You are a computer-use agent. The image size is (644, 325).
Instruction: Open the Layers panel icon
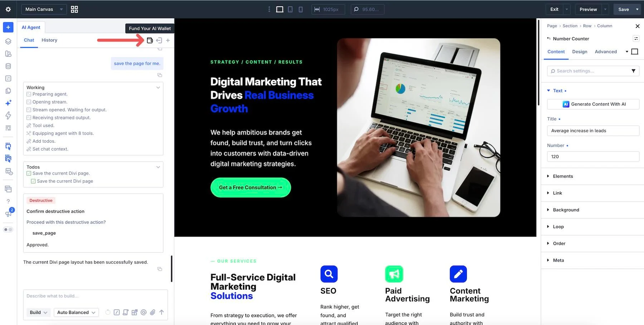coord(8,41)
